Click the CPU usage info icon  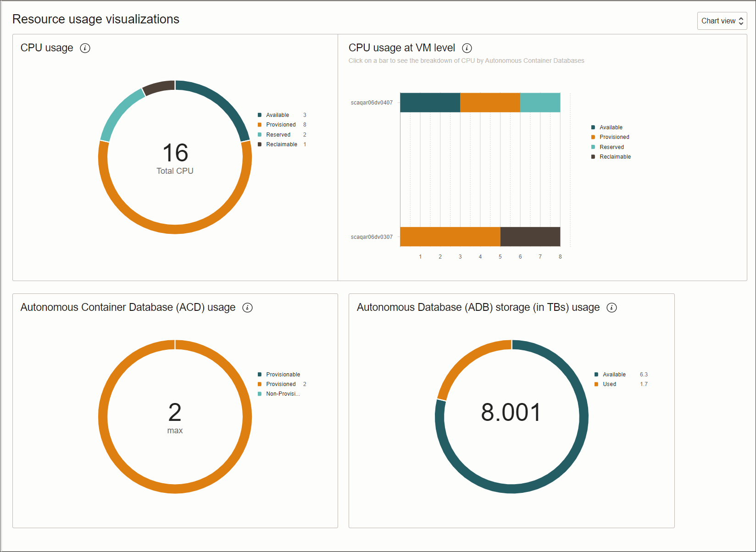click(x=85, y=48)
